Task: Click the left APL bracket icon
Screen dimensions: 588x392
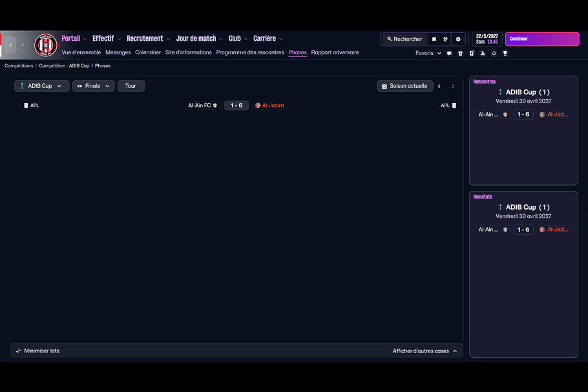Action: pyautogui.click(x=26, y=105)
